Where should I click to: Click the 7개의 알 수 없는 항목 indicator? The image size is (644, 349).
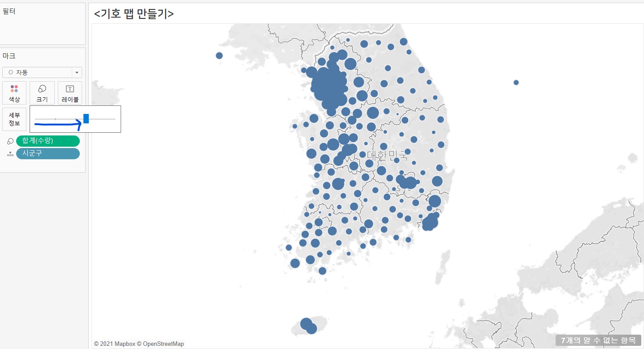click(598, 340)
